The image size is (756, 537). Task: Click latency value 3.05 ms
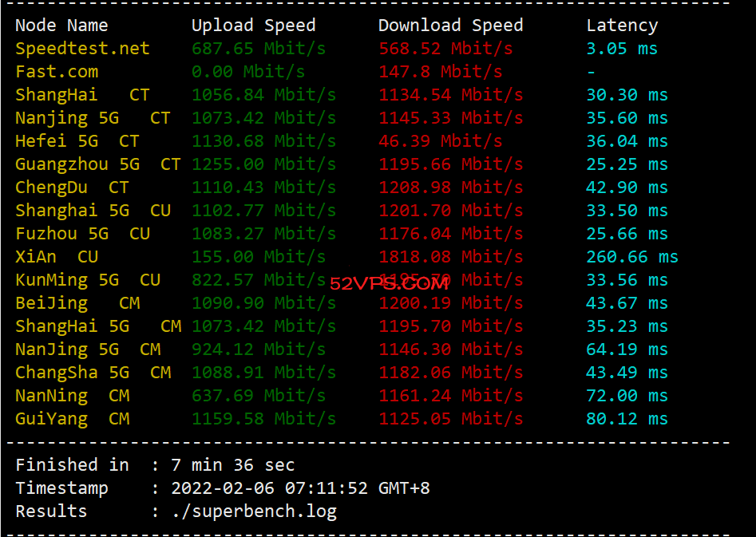pos(622,49)
